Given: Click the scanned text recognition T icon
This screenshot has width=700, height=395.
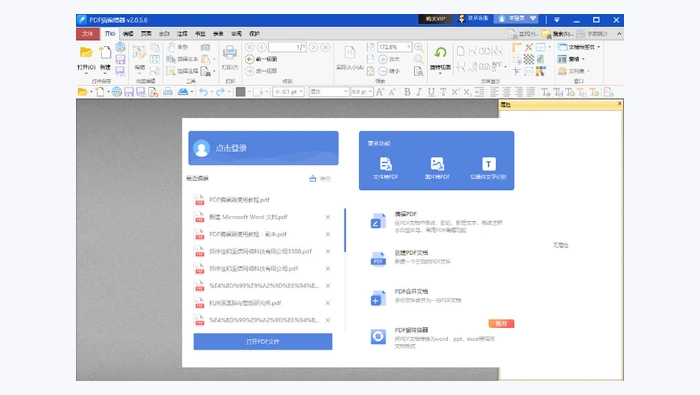Looking at the screenshot, I should (488, 164).
